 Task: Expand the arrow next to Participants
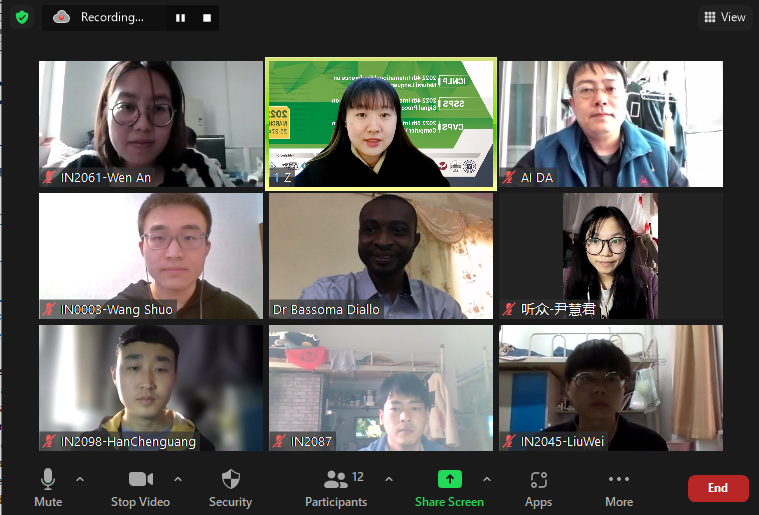click(x=389, y=479)
